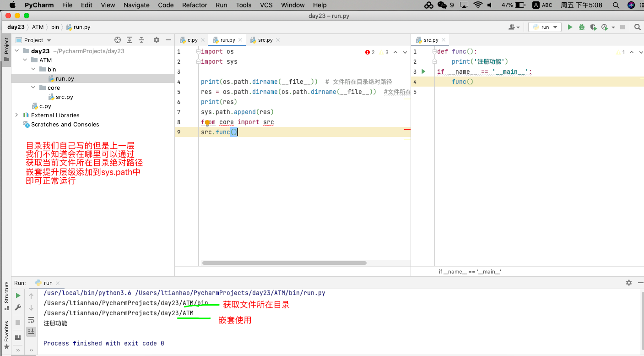Image resolution: width=644 pixels, height=356 pixels.
Task: Toggle the Structure tool window
Action: tap(6, 292)
